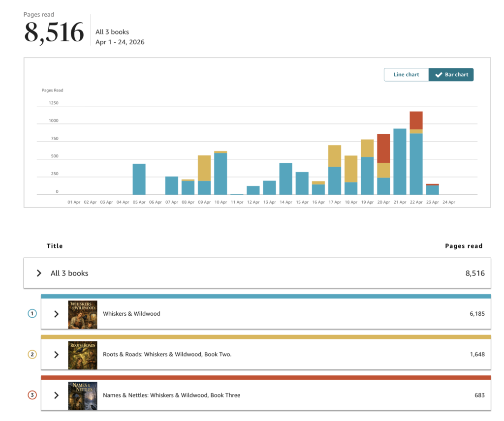
Task: Open Whiskers & Wildwood cover thumbnail
Action: 83,314
